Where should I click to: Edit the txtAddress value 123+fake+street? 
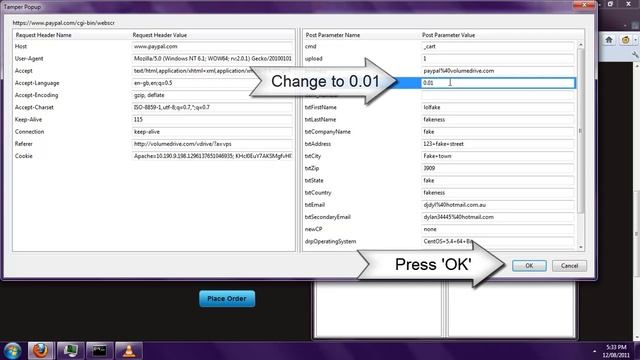click(x=498, y=144)
